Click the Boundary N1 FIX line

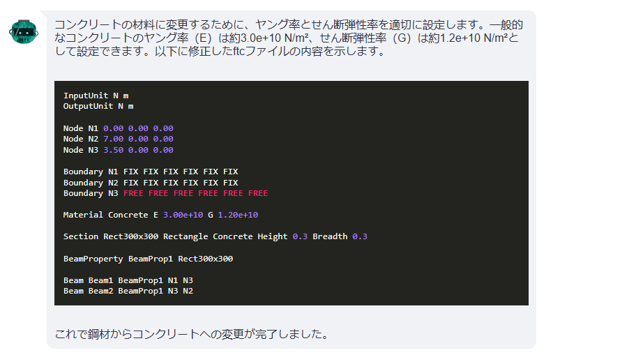click(151, 172)
